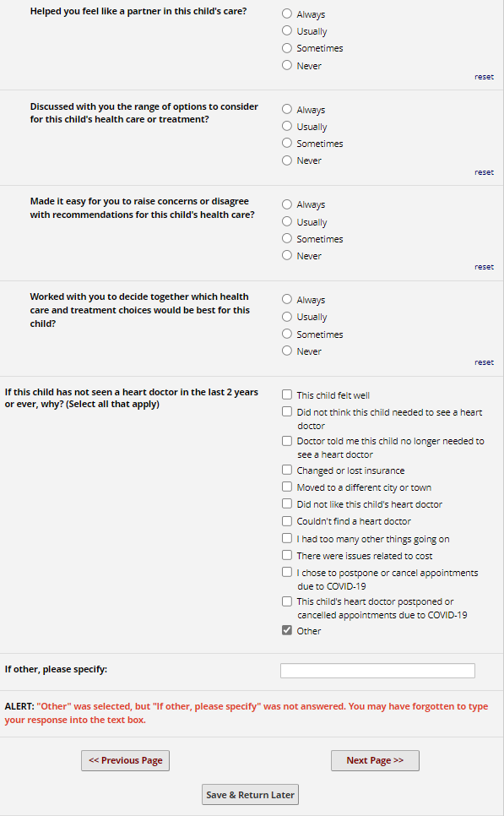
Task: Check 'Did not like this child's heart doctor'
Action: [286, 503]
